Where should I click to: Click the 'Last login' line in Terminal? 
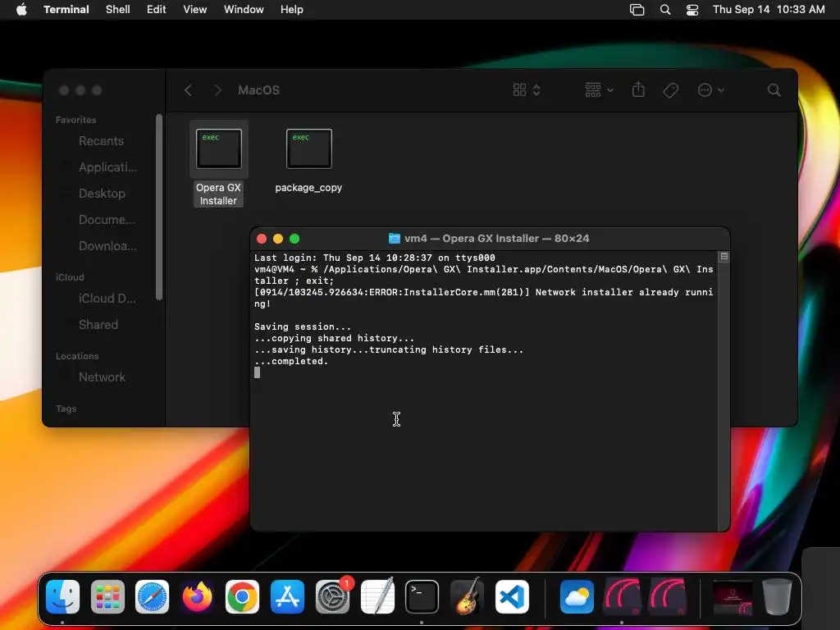(374, 258)
